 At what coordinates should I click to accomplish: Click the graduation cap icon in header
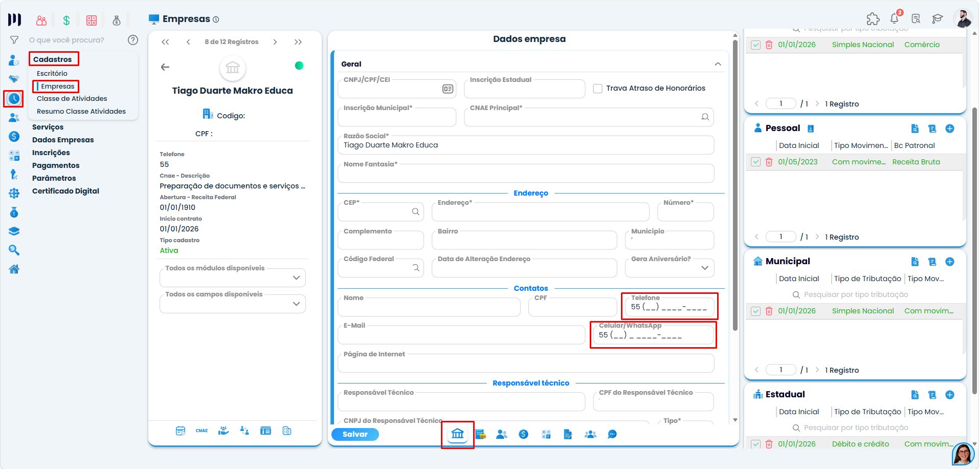[x=937, y=19]
